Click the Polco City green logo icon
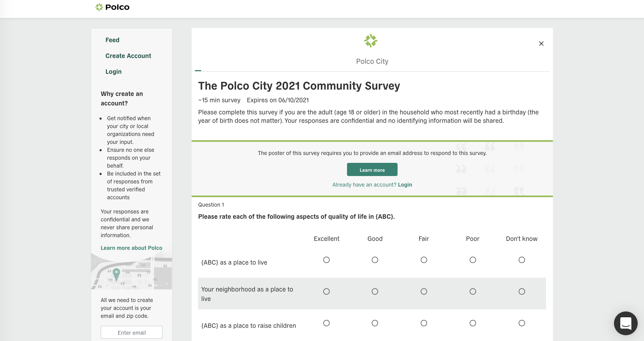Screen dimensions: 644x341 click(x=371, y=41)
